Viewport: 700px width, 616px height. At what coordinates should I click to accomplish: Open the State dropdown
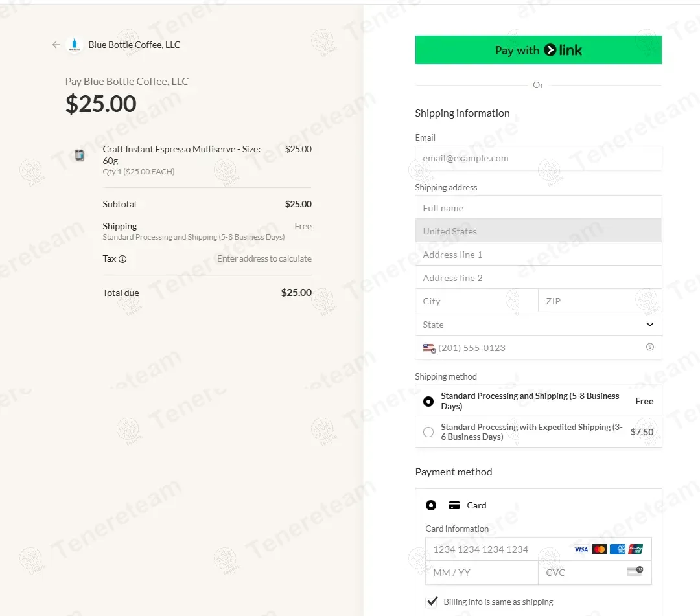click(x=538, y=325)
